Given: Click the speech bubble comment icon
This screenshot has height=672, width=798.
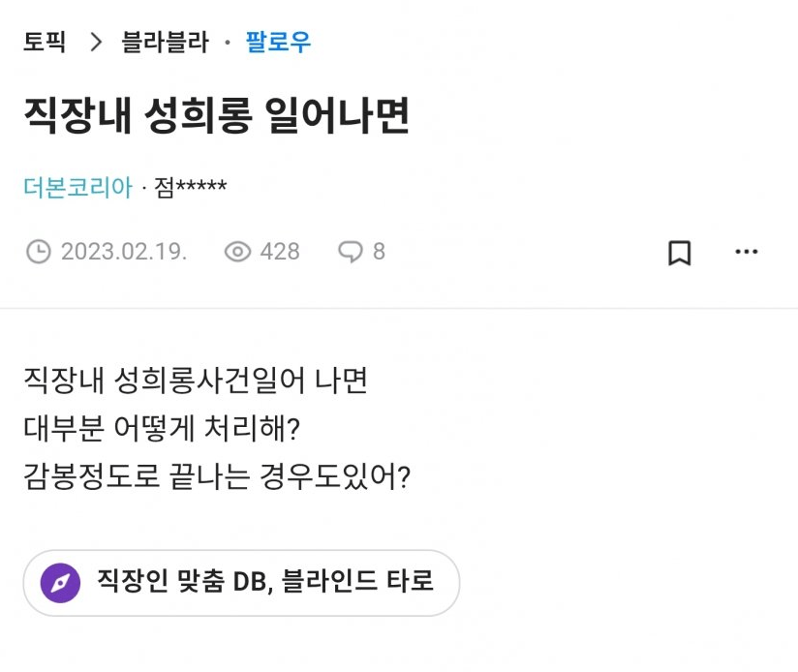Looking at the screenshot, I should 349,252.
